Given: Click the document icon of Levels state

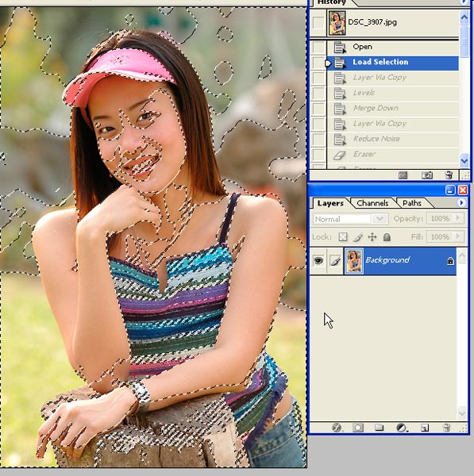Looking at the screenshot, I should [340, 93].
